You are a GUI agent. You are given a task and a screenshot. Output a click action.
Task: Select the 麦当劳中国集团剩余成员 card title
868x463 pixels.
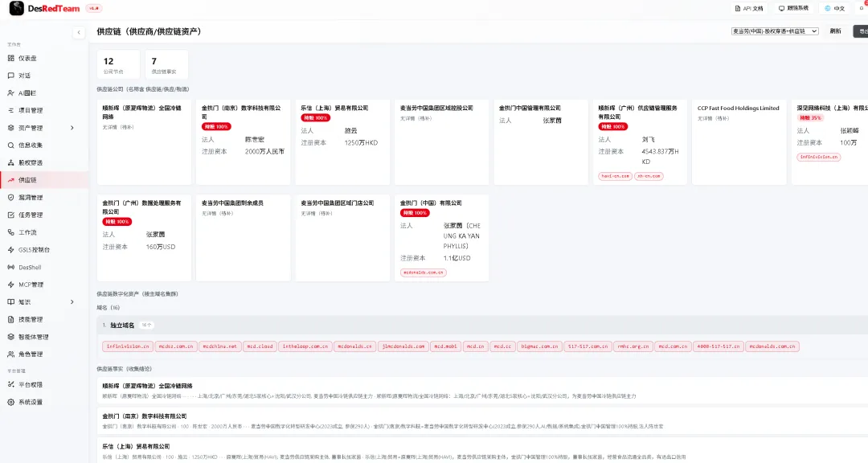[232, 203]
